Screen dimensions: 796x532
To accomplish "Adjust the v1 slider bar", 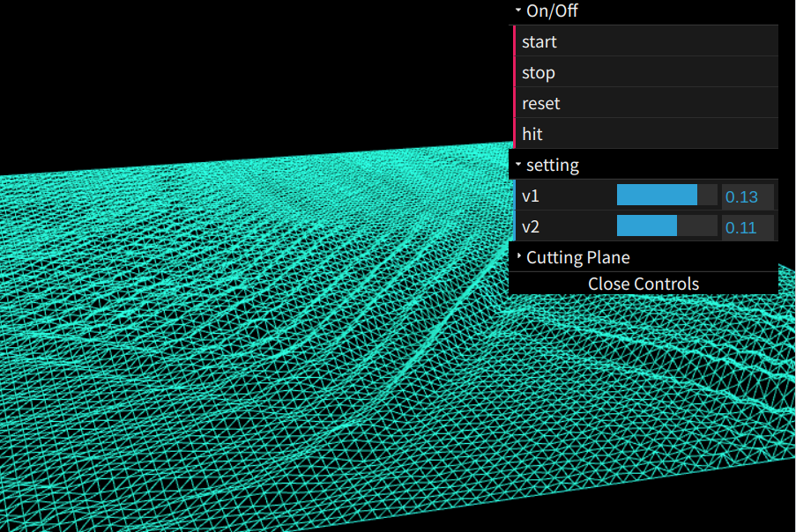I will (666, 196).
